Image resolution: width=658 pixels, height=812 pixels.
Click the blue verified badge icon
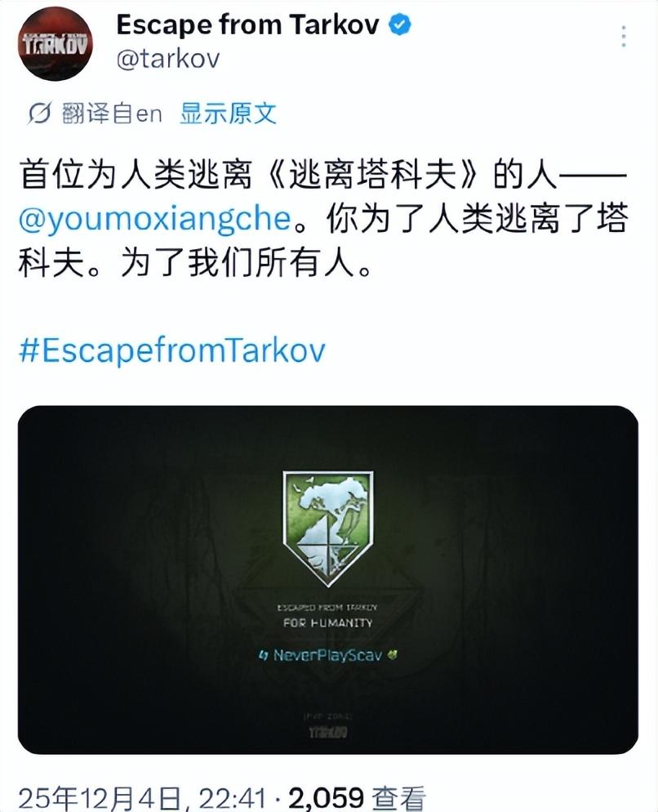tap(400, 25)
